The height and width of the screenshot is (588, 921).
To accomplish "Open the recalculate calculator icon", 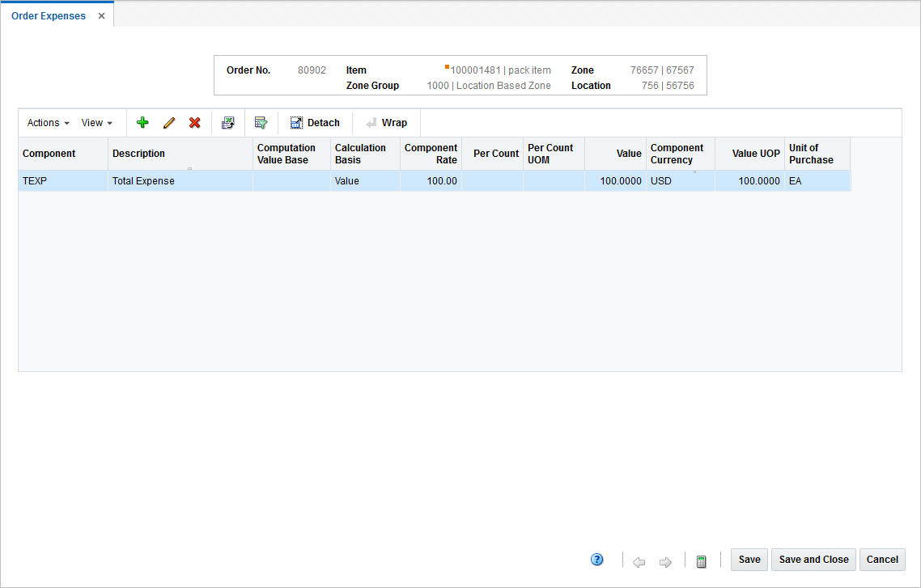I will pos(701,560).
